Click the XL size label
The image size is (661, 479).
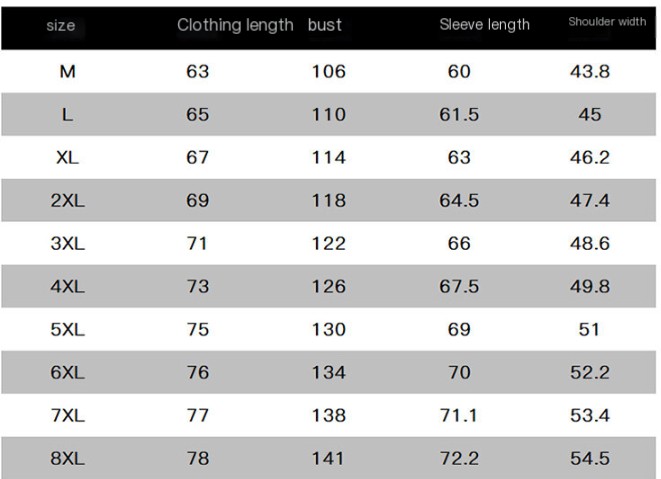(x=67, y=158)
